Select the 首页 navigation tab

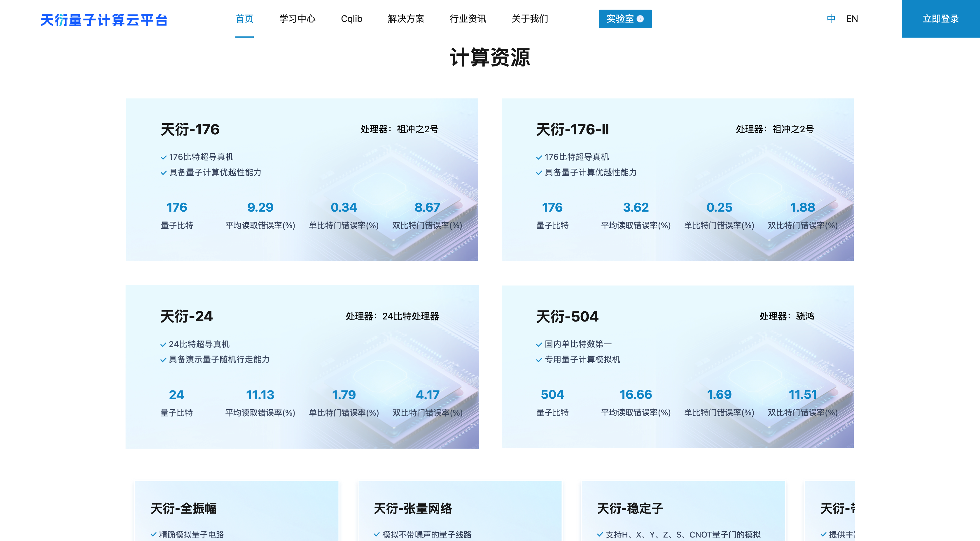click(244, 19)
